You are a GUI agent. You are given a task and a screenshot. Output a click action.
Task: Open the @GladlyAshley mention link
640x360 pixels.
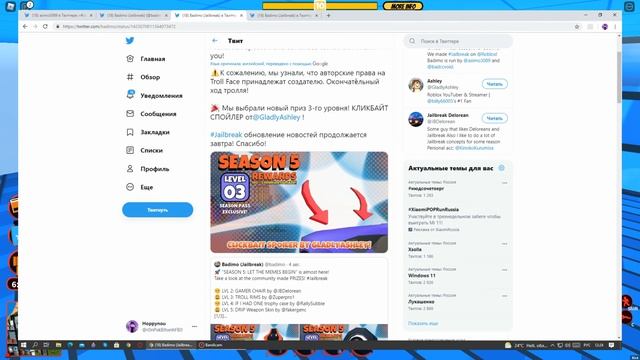pyautogui.click(x=276, y=117)
